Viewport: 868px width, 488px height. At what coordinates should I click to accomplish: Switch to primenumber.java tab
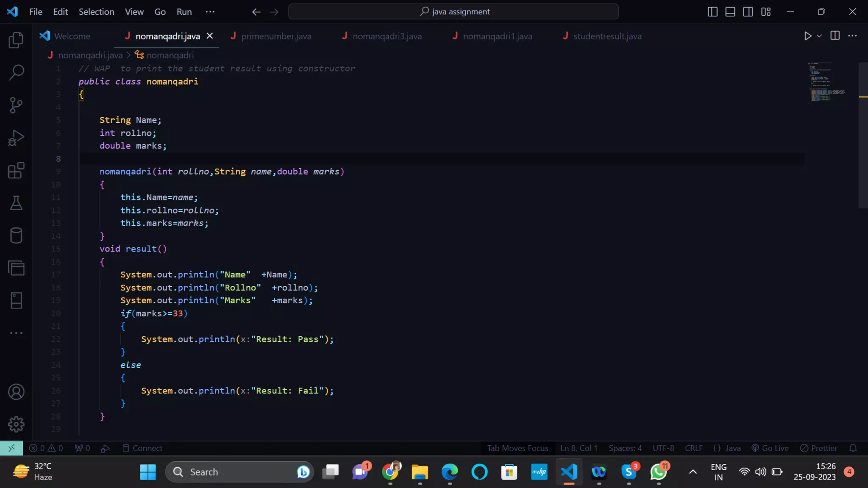point(276,36)
